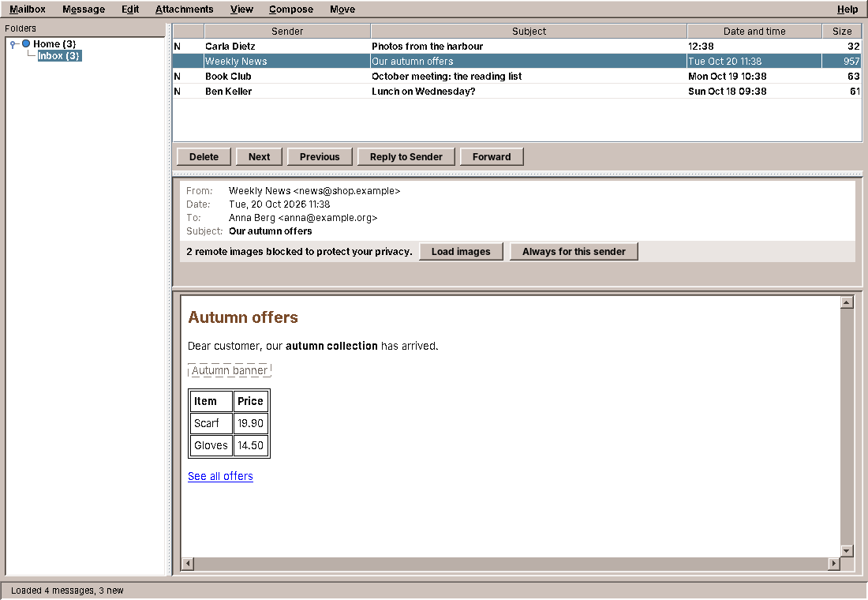Open the Book Club message
Screen dimensions: 868x600
coord(517,76)
